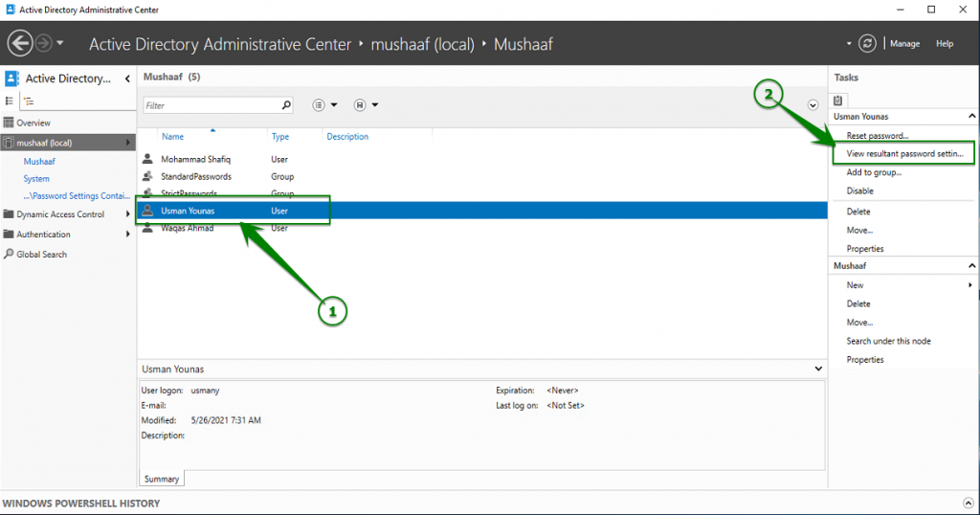
Task: Click Disable user task
Action: point(860,191)
